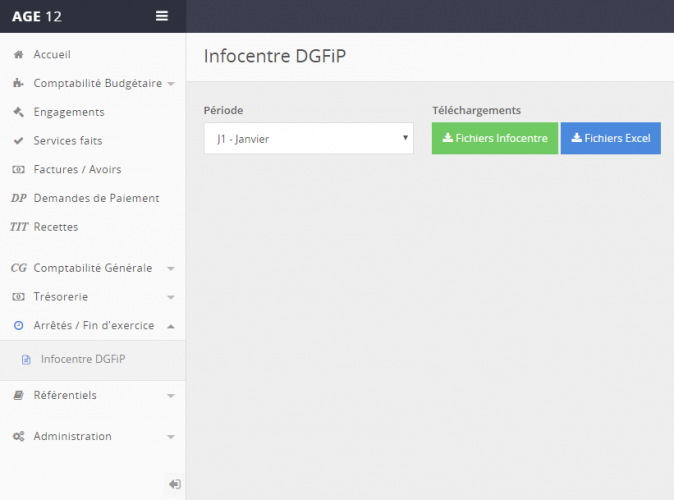Toggle the hamburger menu in header

[162, 16]
